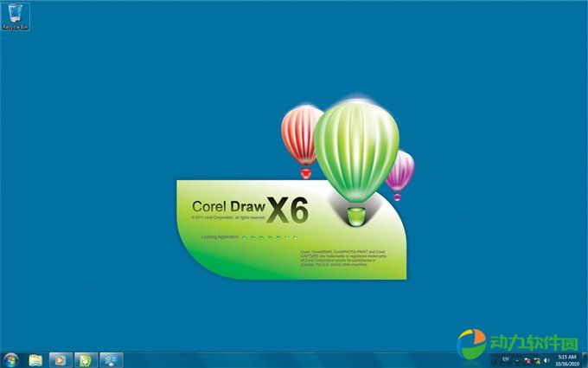Click the 2011 Corel Corporation copyright line
This screenshot has width=588, height=368.
(x=228, y=218)
